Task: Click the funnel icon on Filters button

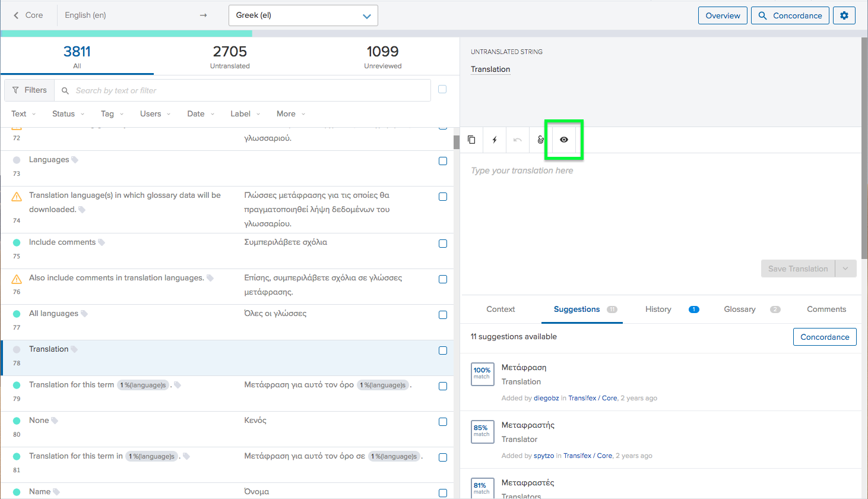Action: tap(15, 90)
